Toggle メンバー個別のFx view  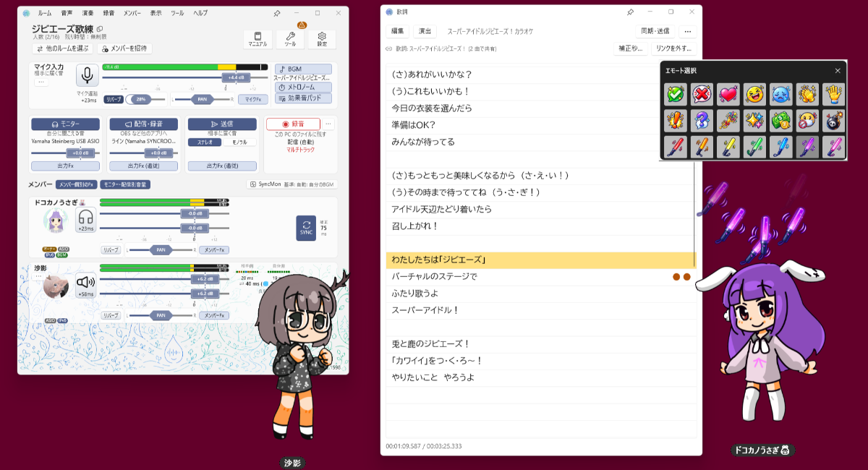pos(77,184)
